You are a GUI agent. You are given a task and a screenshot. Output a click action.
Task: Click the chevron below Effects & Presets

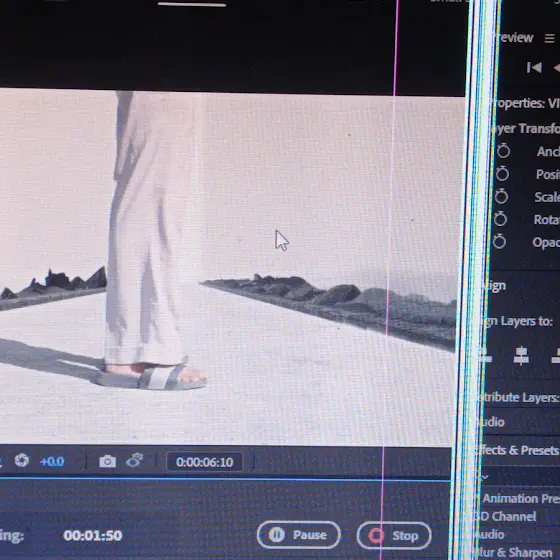pyautogui.click(x=484, y=477)
